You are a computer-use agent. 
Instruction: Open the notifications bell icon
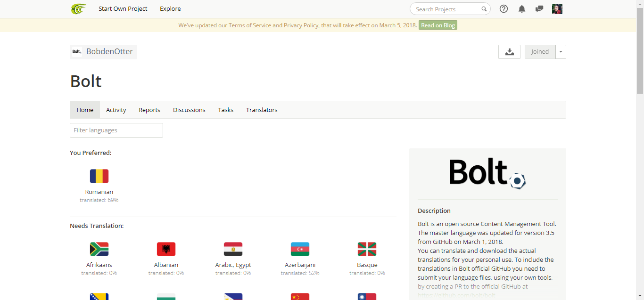coord(522,9)
